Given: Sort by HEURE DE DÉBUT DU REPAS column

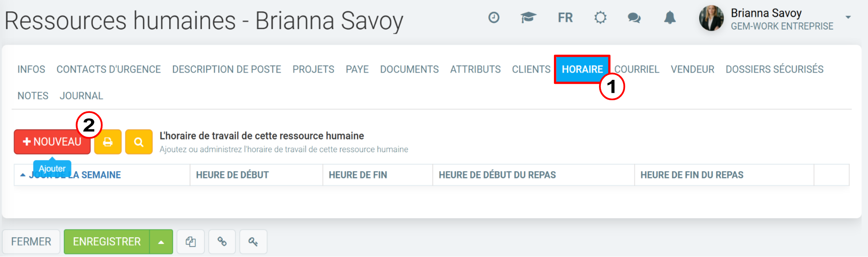Looking at the screenshot, I should [534, 175].
